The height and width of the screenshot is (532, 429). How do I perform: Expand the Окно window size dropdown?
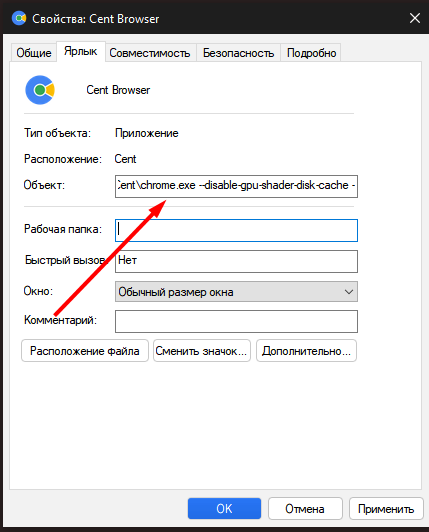pos(236,292)
